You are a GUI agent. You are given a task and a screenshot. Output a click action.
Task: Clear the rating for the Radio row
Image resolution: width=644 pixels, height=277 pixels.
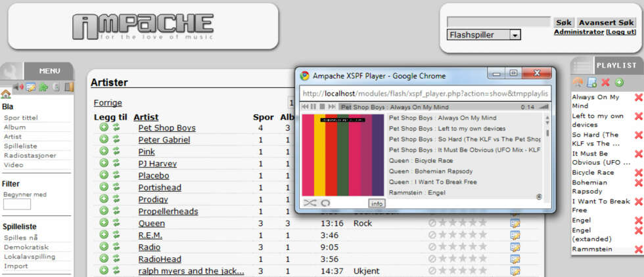coord(432,247)
